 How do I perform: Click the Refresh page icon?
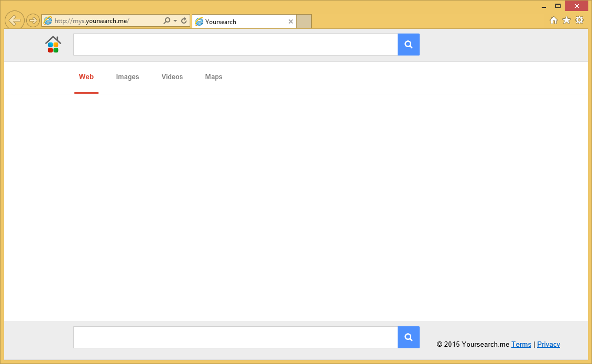point(184,21)
